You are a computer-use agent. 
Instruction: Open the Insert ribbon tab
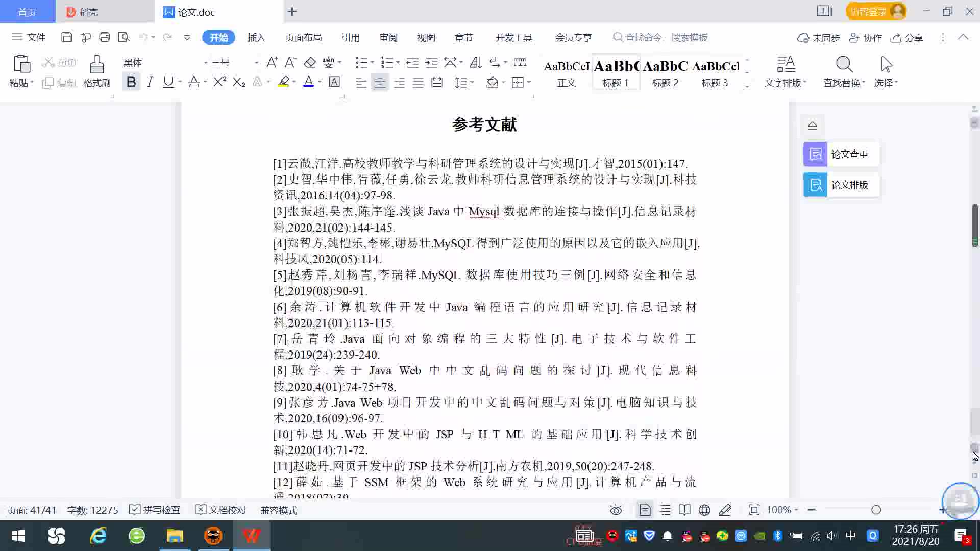click(256, 37)
